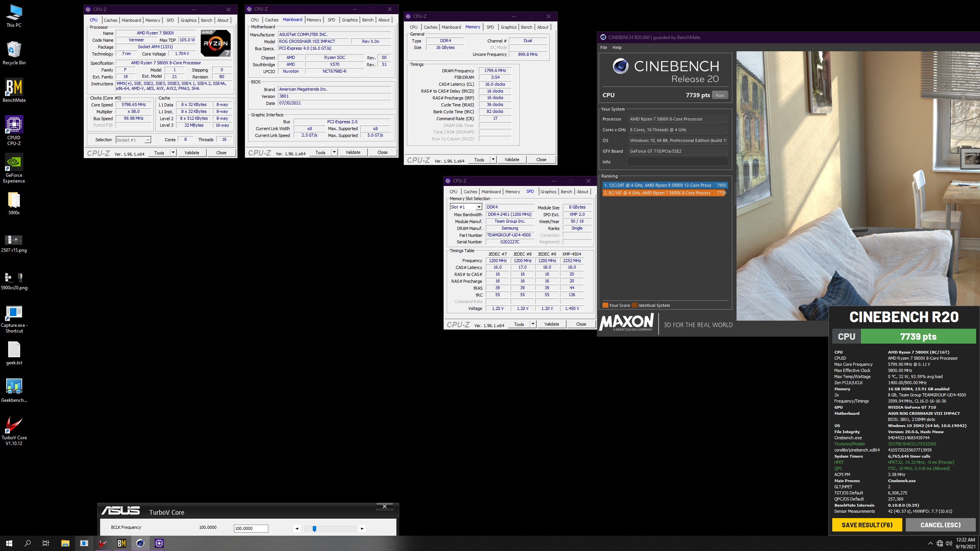The image size is (980, 551).
Task: Open This PC desktop icon
Action: [14, 16]
